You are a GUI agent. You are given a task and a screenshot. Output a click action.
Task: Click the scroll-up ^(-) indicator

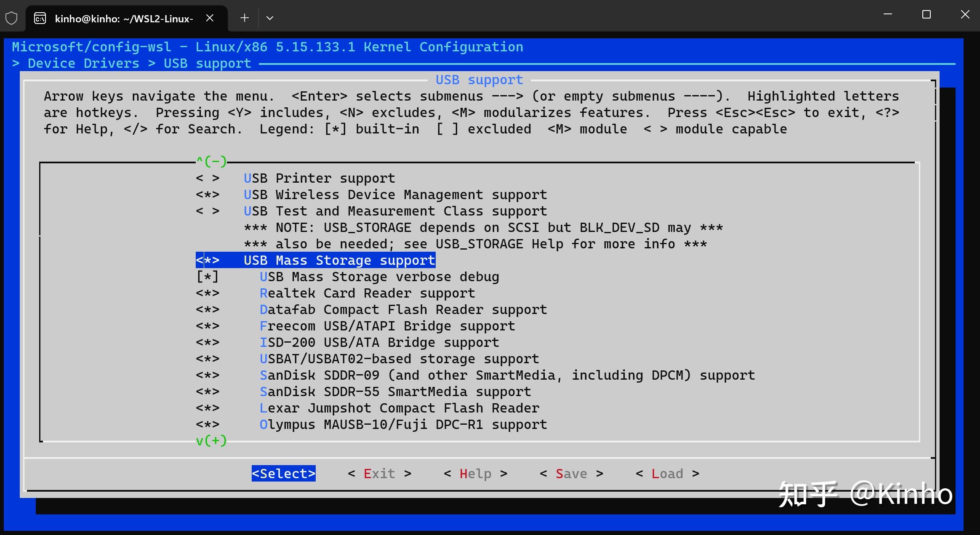click(x=211, y=161)
